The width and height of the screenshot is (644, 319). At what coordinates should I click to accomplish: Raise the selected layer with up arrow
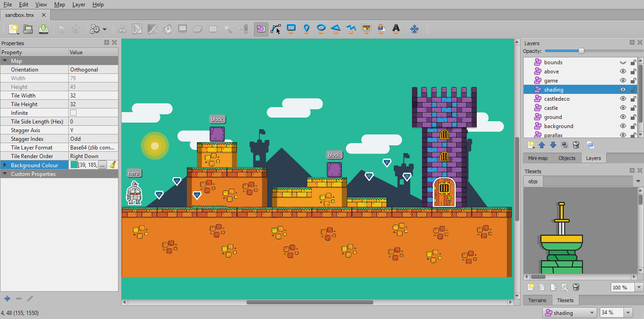[542, 145]
